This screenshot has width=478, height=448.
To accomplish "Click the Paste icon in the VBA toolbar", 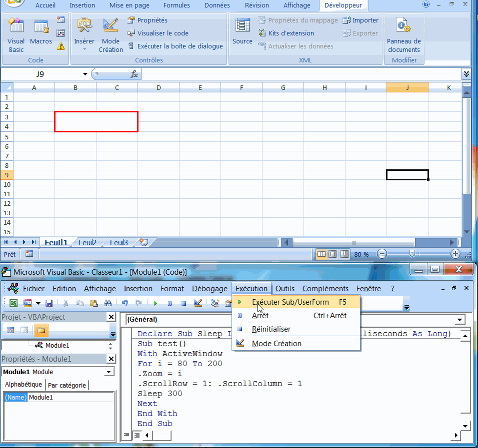I will click(x=94, y=303).
